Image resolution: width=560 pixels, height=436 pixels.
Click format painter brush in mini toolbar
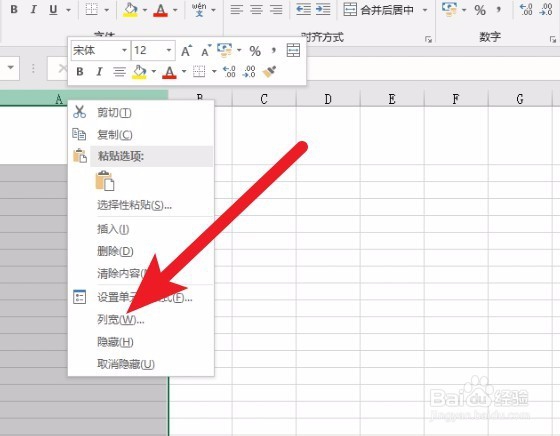(269, 72)
